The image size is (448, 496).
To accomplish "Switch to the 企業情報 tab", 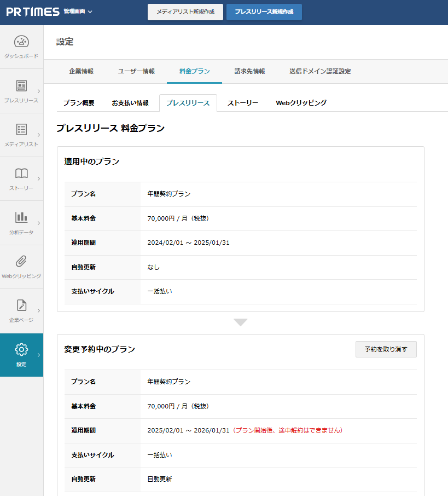I will [x=81, y=71].
